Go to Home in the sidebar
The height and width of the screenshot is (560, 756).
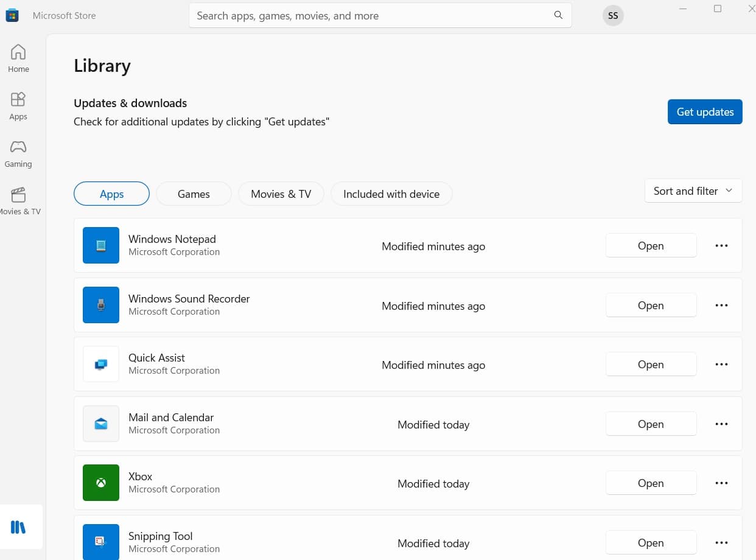click(x=18, y=58)
